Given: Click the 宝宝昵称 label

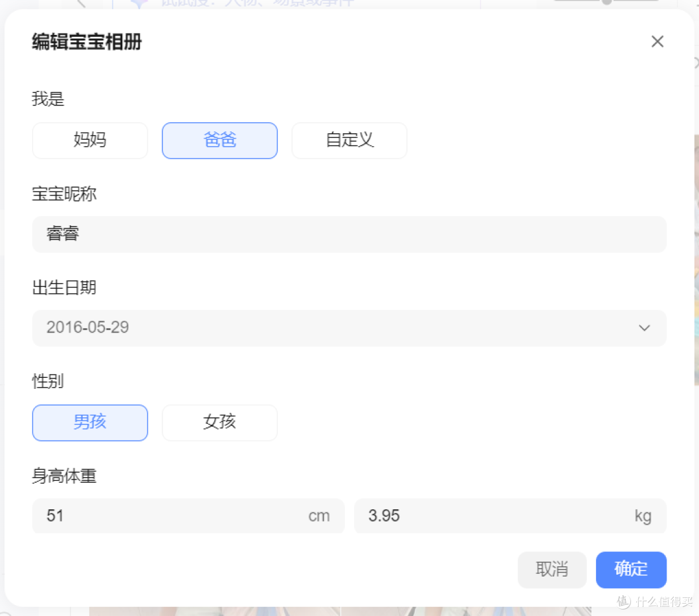Looking at the screenshot, I should click(64, 194).
